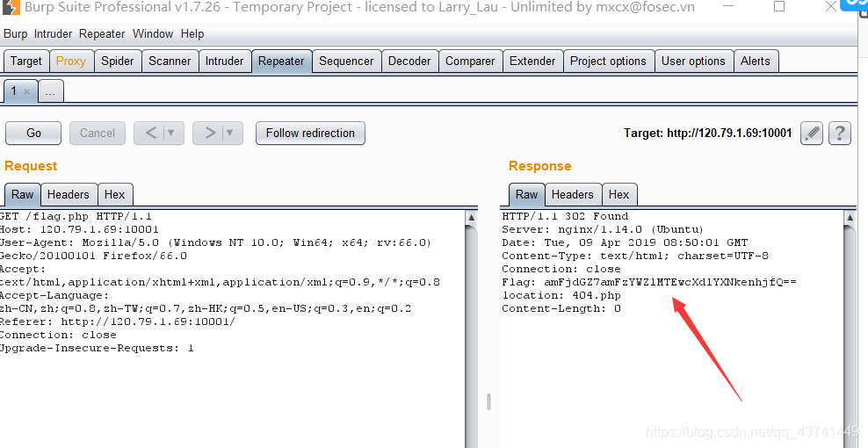Image resolution: width=868 pixels, height=448 pixels.
Task: Click the Flag header line in response
Action: [648, 282]
